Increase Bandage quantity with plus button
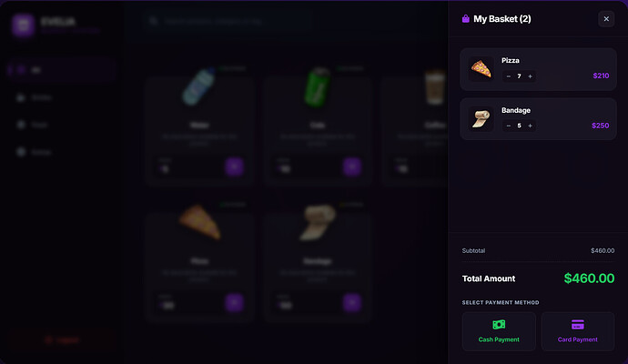Screen dimensions: 628x364 tap(530, 126)
